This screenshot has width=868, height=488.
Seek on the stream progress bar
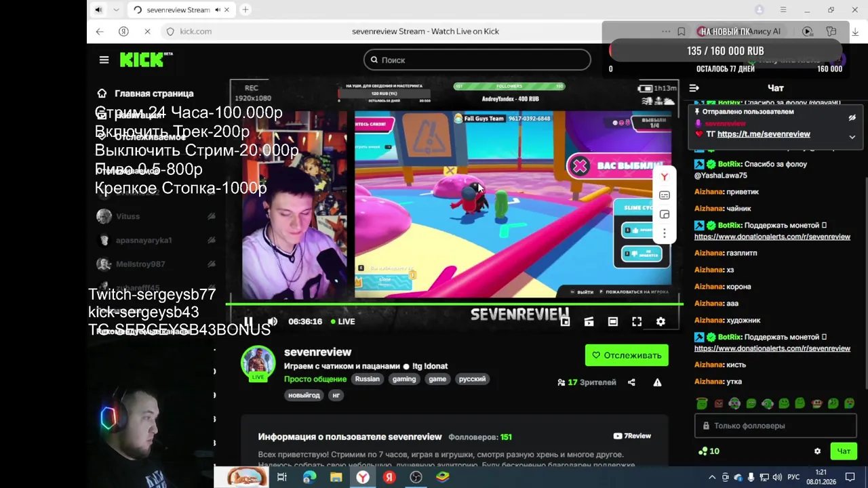(454, 304)
